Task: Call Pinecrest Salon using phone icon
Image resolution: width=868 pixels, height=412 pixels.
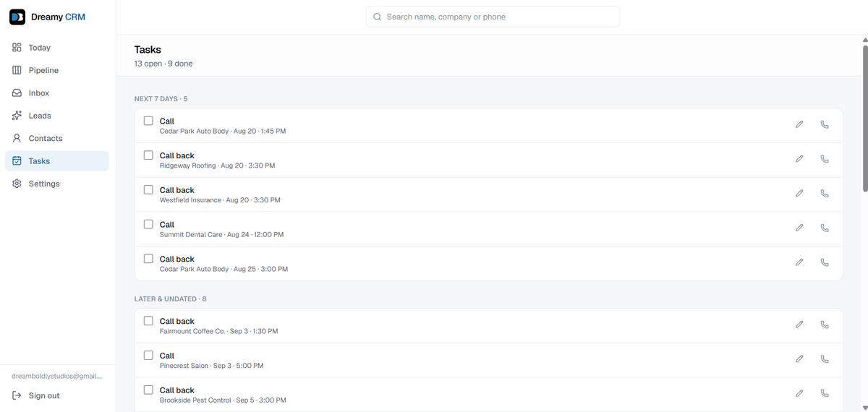Action: (825, 359)
